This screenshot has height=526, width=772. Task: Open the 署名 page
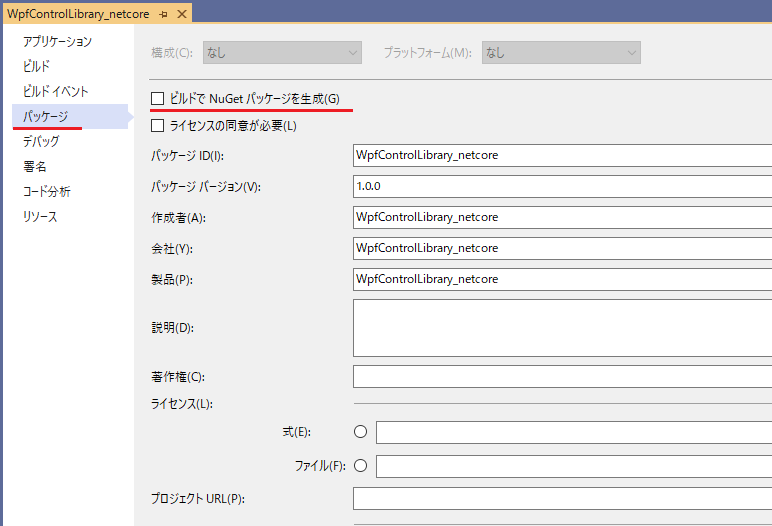[x=34, y=166]
